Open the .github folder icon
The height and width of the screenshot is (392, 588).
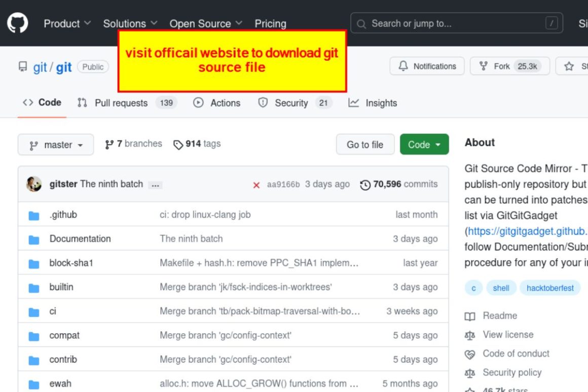pos(33,215)
